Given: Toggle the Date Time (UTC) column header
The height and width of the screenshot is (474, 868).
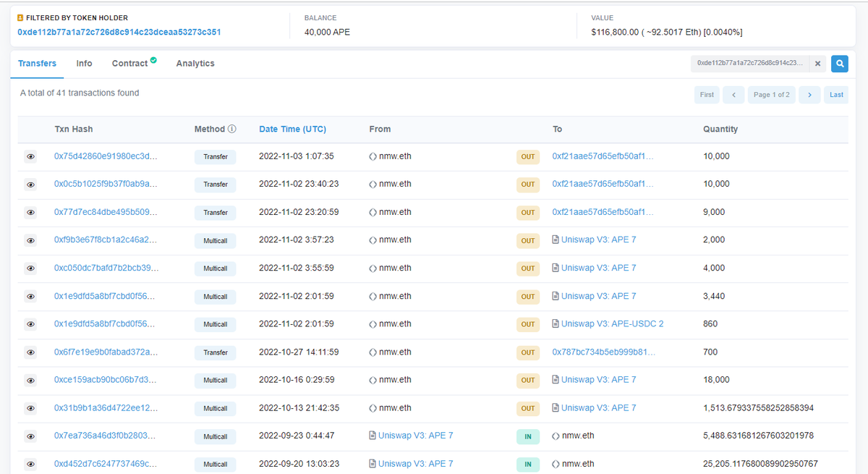Looking at the screenshot, I should (292, 130).
